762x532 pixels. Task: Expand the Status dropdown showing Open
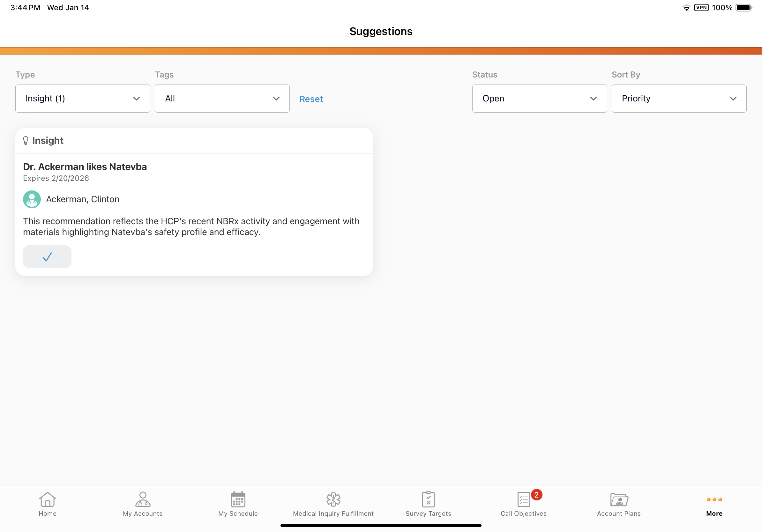click(539, 99)
